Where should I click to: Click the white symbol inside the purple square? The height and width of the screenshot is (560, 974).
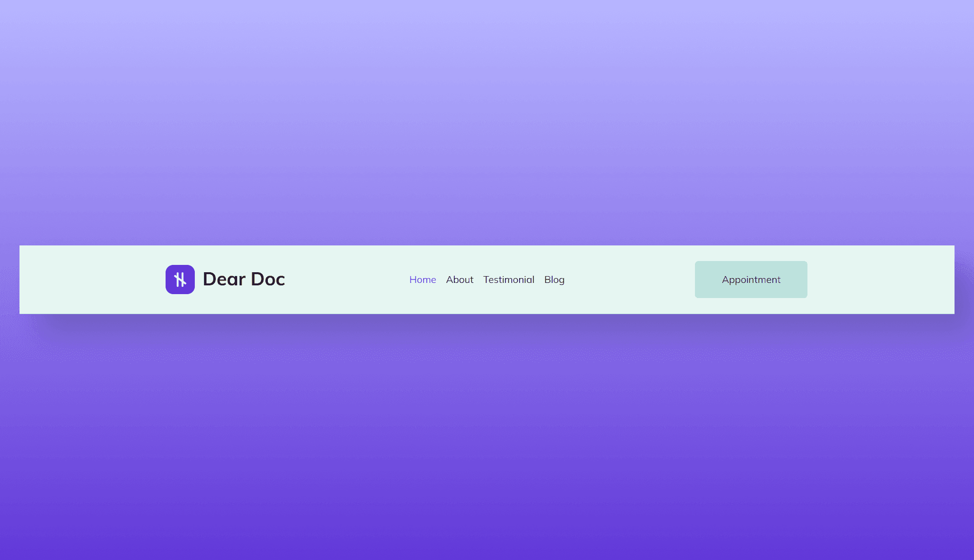coord(180,279)
